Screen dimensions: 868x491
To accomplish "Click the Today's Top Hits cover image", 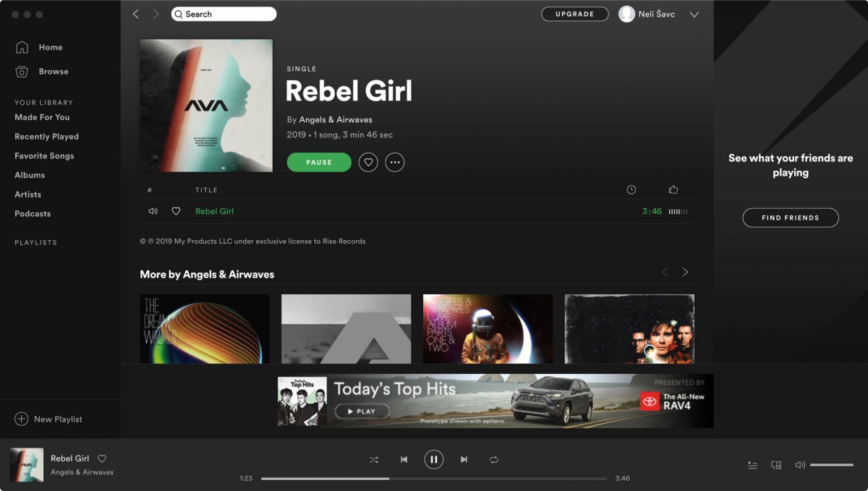I will [x=302, y=401].
